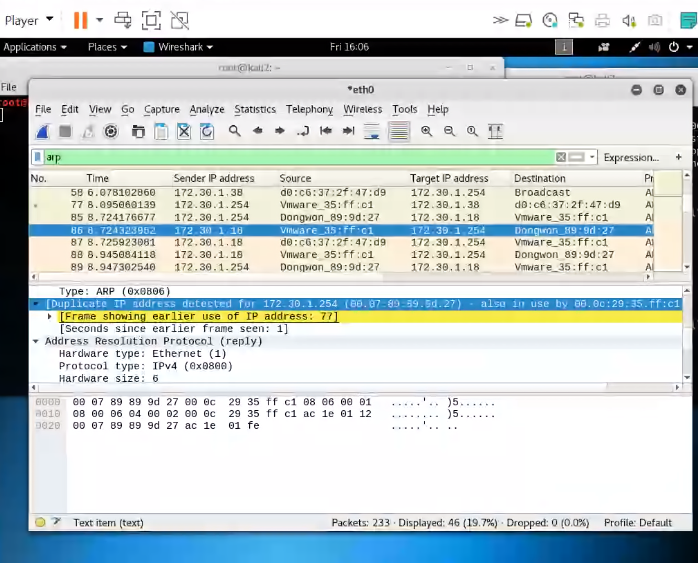Screen dimensions: 698x563
Task: Click into the arp filter field
Action: 298,157
